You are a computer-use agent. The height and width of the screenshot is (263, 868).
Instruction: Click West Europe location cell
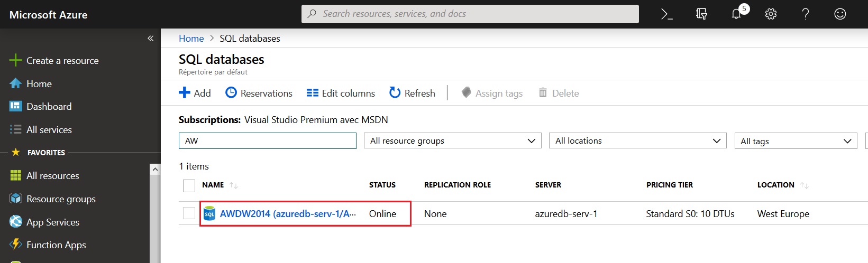point(783,213)
